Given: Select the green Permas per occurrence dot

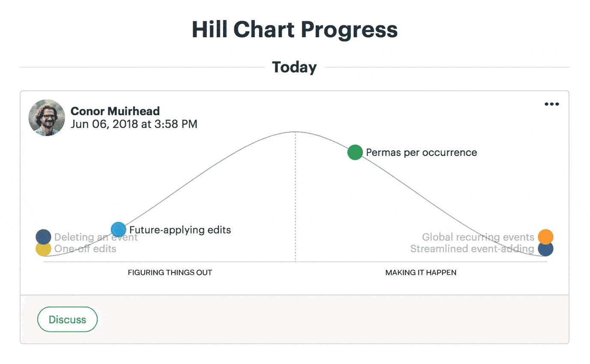Looking at the screenshot, I should point(355,152).
